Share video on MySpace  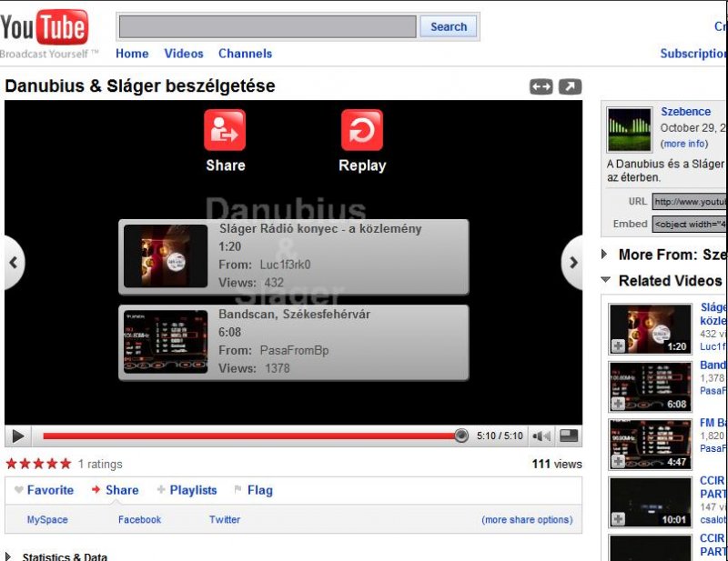pos(47,520)
